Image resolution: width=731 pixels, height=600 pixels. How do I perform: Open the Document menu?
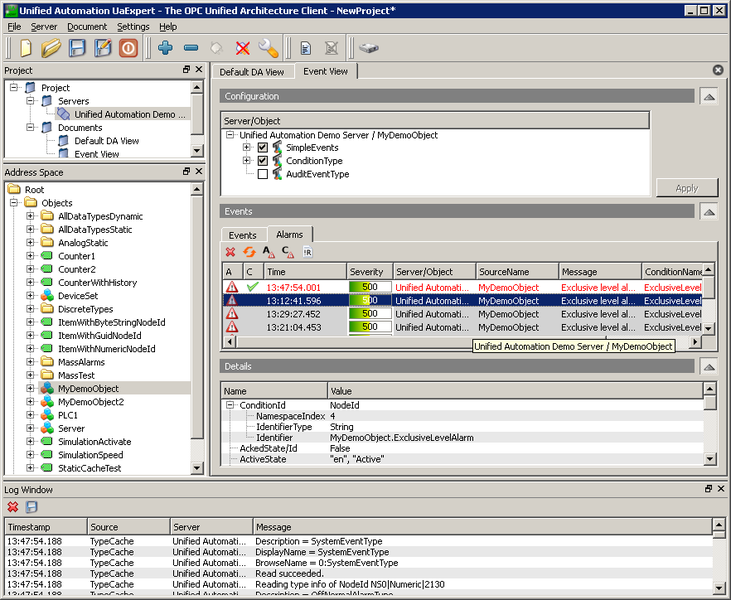[x=87, y=27]
